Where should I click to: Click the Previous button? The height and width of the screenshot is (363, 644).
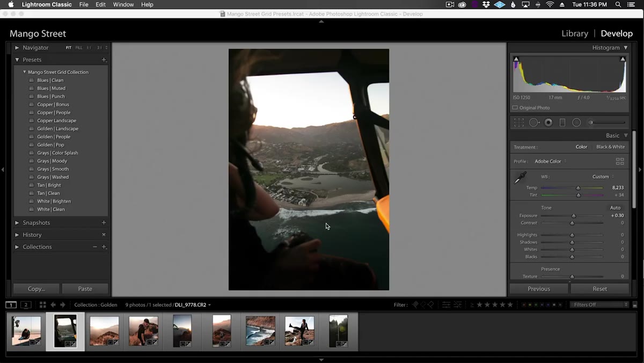539,289
